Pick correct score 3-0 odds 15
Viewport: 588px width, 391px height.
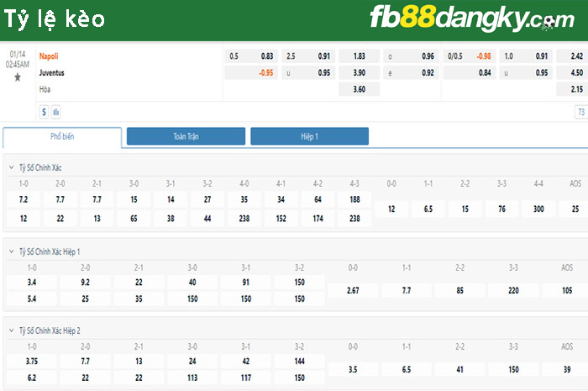[134, 199]
